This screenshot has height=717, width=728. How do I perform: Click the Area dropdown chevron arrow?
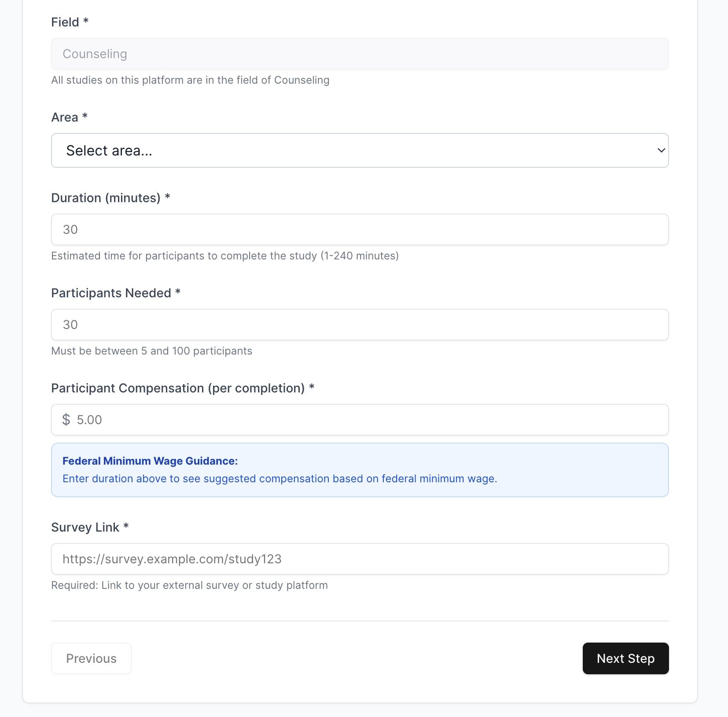pos(661,151)
